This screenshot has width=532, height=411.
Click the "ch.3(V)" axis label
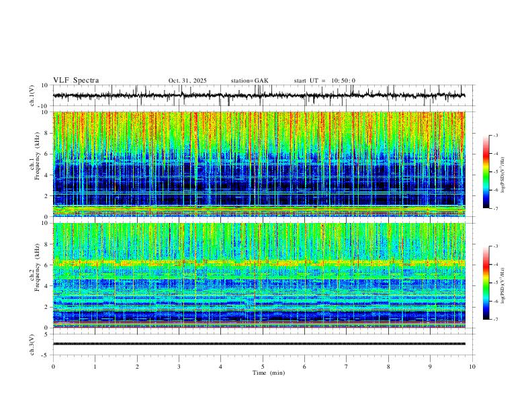pyautogui.click(x=32, y=345)
